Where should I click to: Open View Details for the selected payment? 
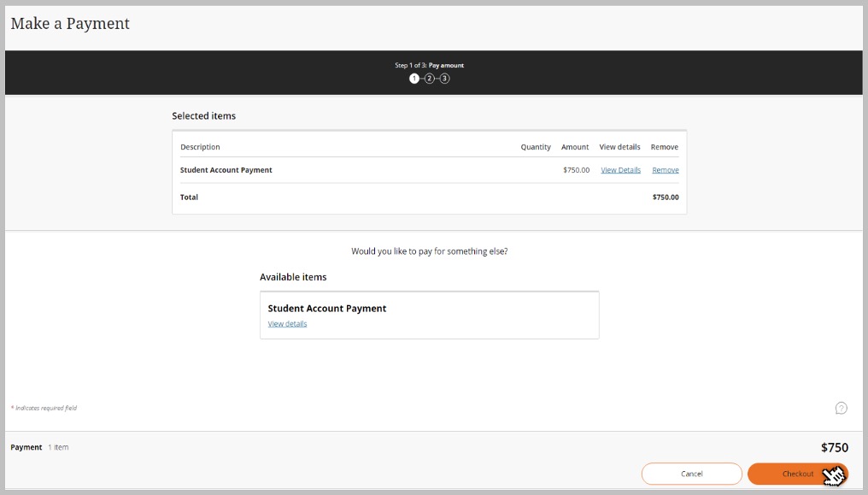point(620,170)
